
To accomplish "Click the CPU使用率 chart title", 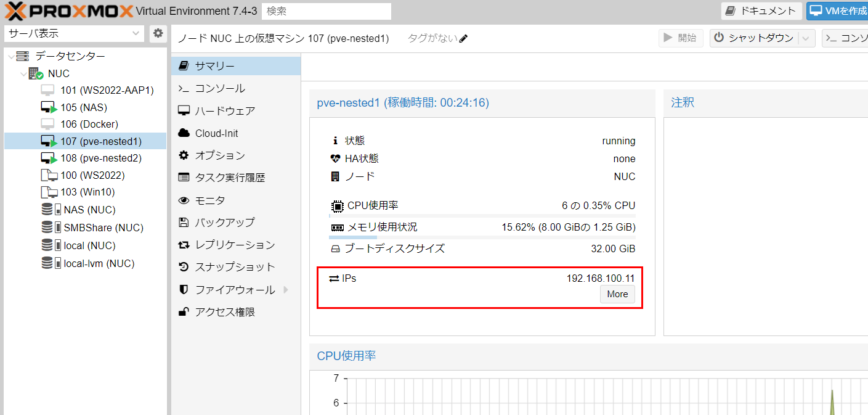I will tap(346, 356).
